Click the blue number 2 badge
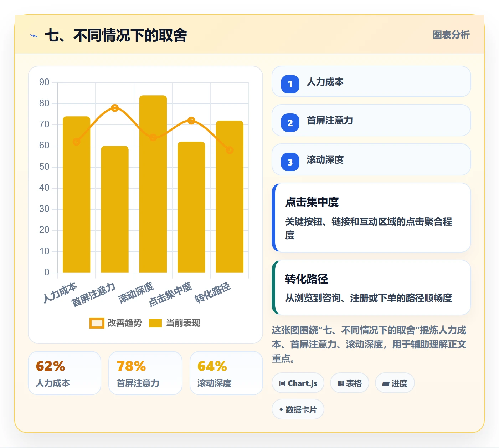Viewport: 499px width, 448px height. (290, 123)
